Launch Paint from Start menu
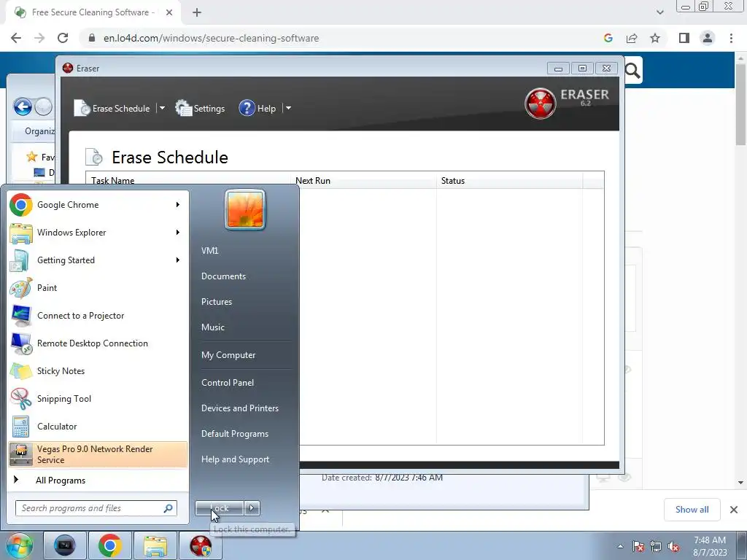 [x=98, y=287]
